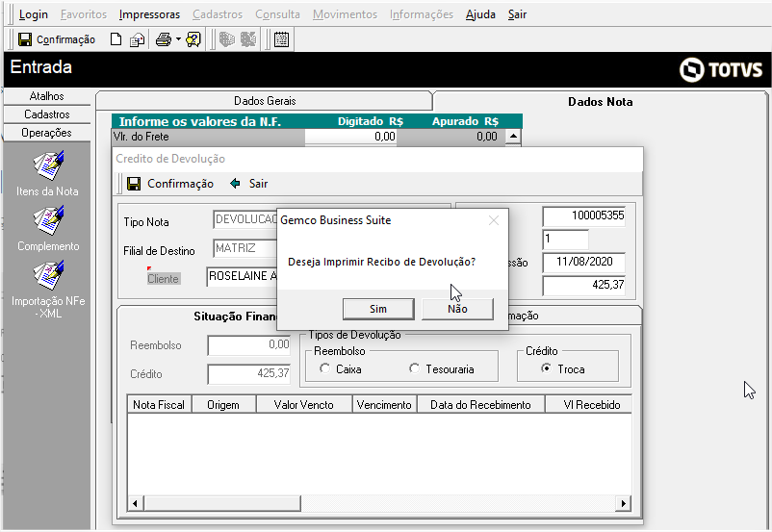Screen dimensions: 772x532
Task: Click the Confirmação text in main toolbar
Action: point(66,39)
